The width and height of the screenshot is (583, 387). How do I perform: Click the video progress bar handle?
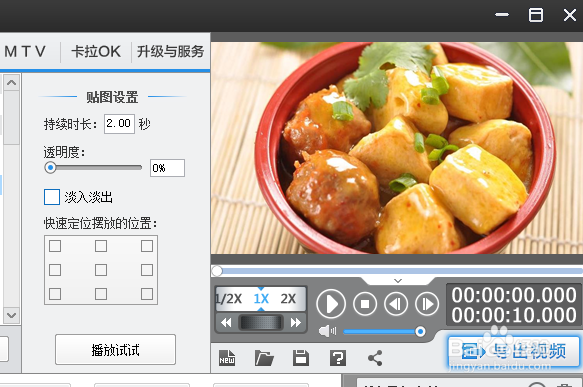click(217, 271)
